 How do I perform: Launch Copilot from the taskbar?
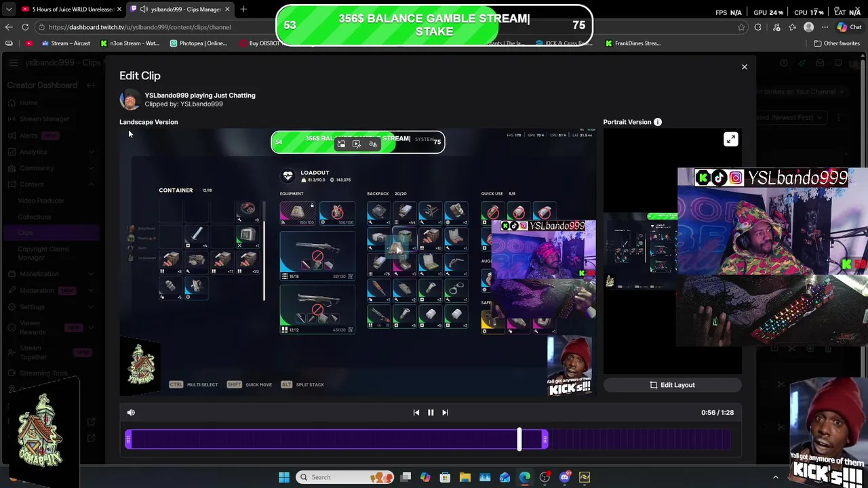pyautogui.click(x=425, y=477)
